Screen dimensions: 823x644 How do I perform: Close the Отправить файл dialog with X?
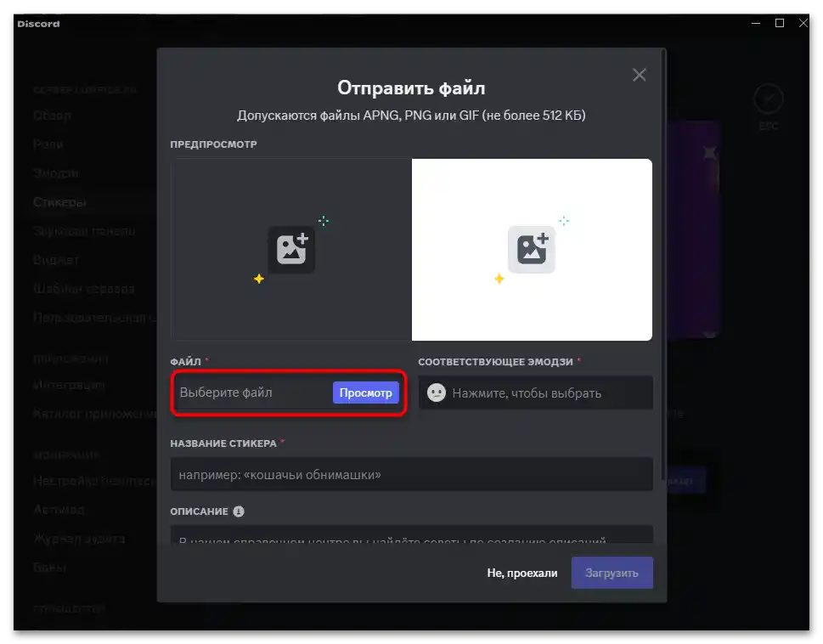(x=639, y=75)
